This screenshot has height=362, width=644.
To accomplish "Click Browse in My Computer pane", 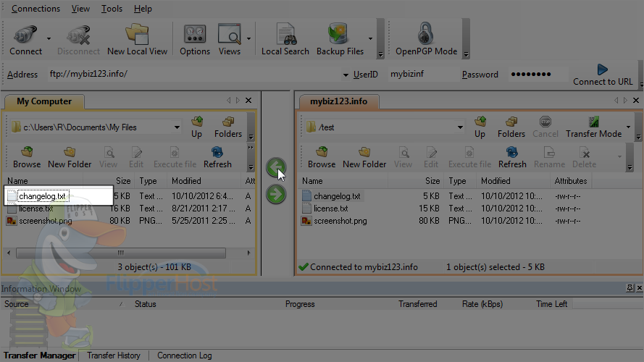I will (x=27, y=158).
